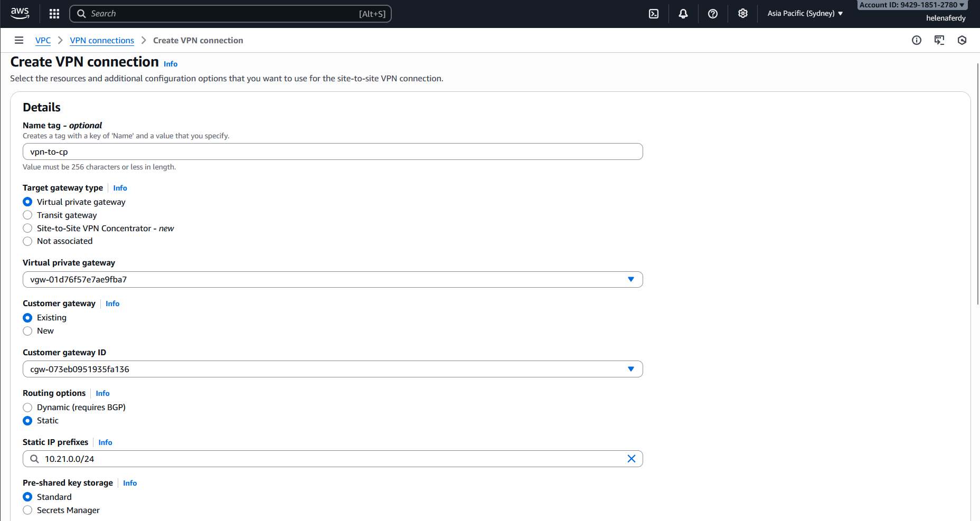Click the AWS logo home icon
980x521 pixels.
tap(20, 13)
